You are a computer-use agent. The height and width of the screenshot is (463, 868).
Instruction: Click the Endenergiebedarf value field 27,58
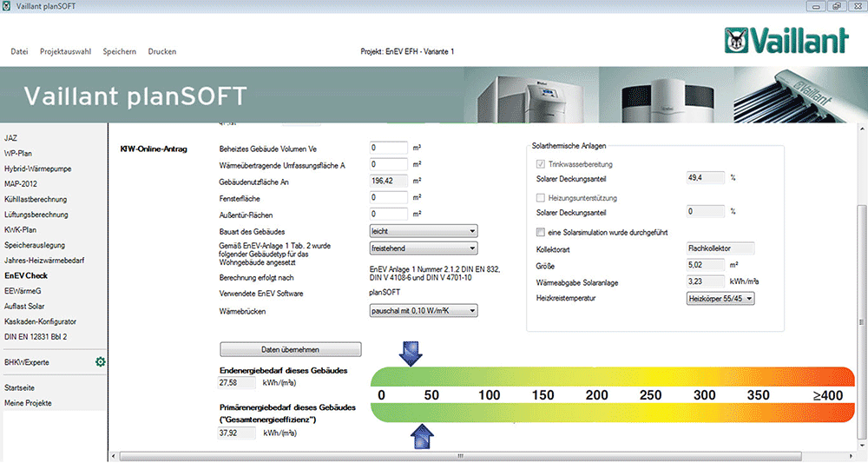(x=237, y=383)
